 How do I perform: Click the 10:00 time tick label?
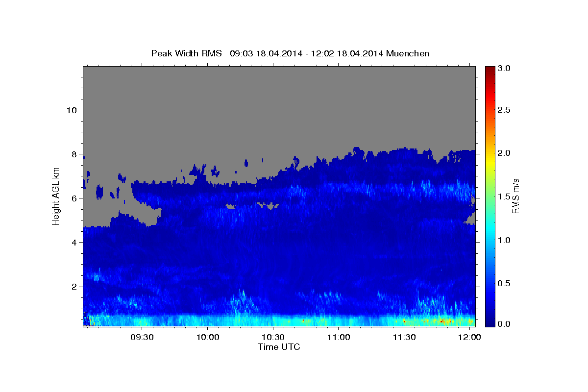(208, 337)
